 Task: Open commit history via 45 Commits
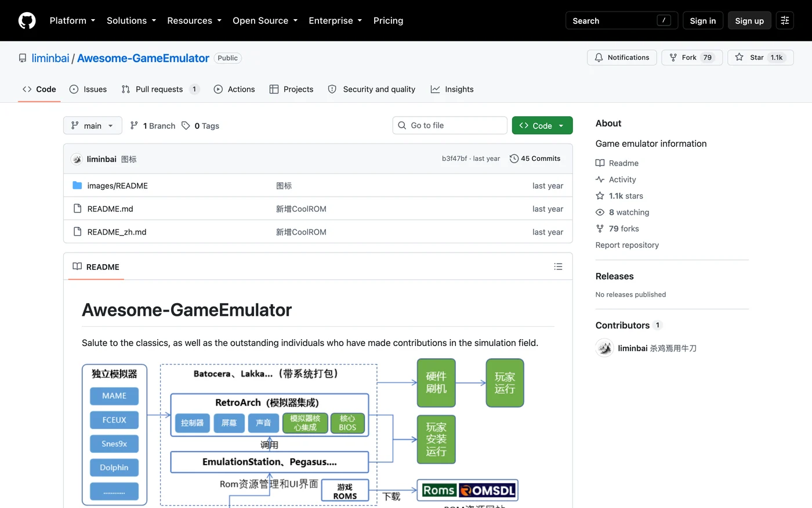tap(535, 158)
